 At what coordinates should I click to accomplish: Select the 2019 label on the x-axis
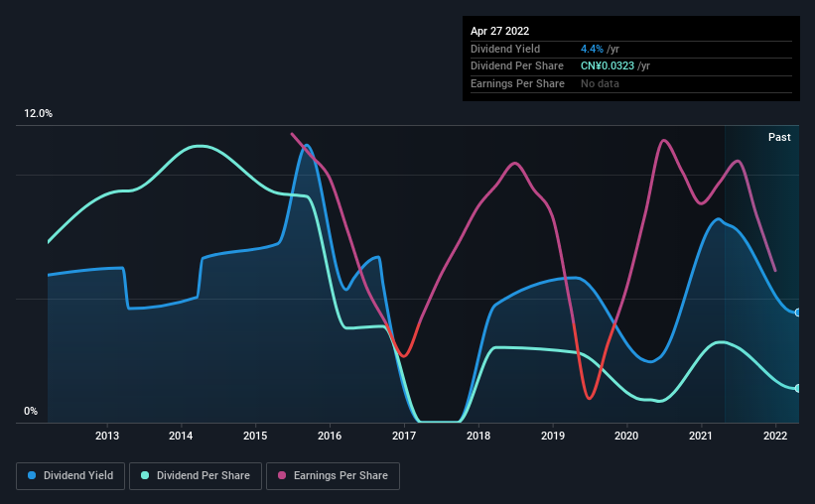[553, 436]
